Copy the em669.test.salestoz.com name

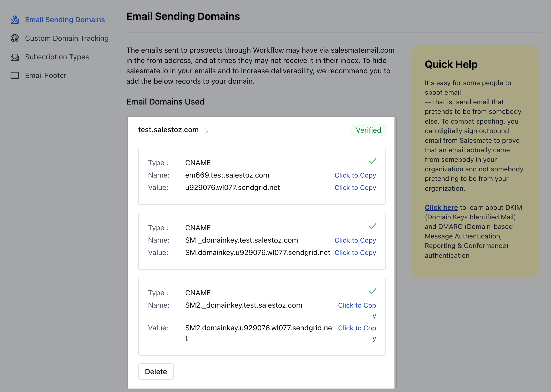coord(355,175)
